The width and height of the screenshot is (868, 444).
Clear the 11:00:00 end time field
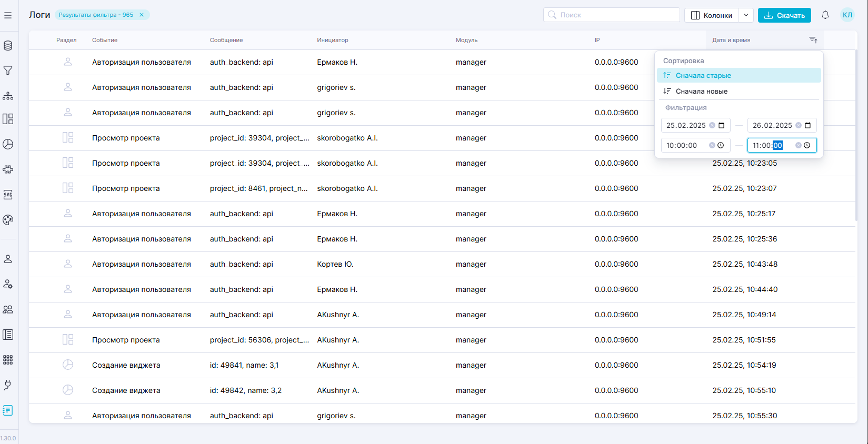coord(798,145)
